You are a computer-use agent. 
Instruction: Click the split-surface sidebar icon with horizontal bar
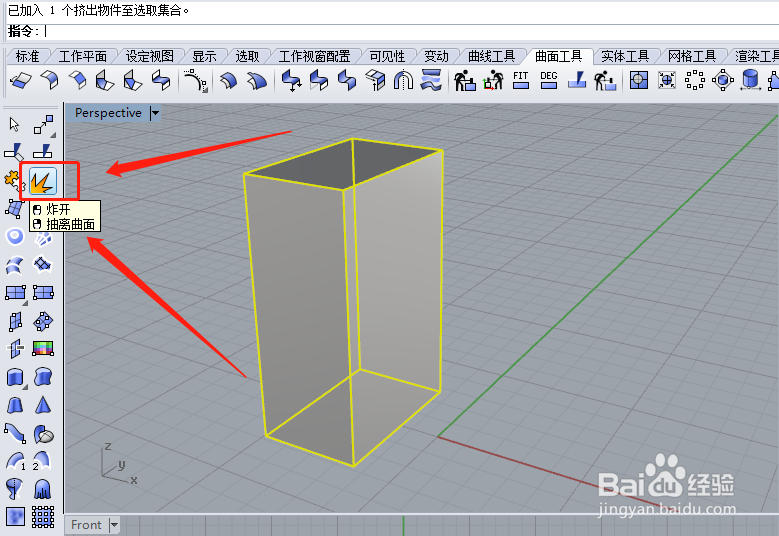pos(15,349)
